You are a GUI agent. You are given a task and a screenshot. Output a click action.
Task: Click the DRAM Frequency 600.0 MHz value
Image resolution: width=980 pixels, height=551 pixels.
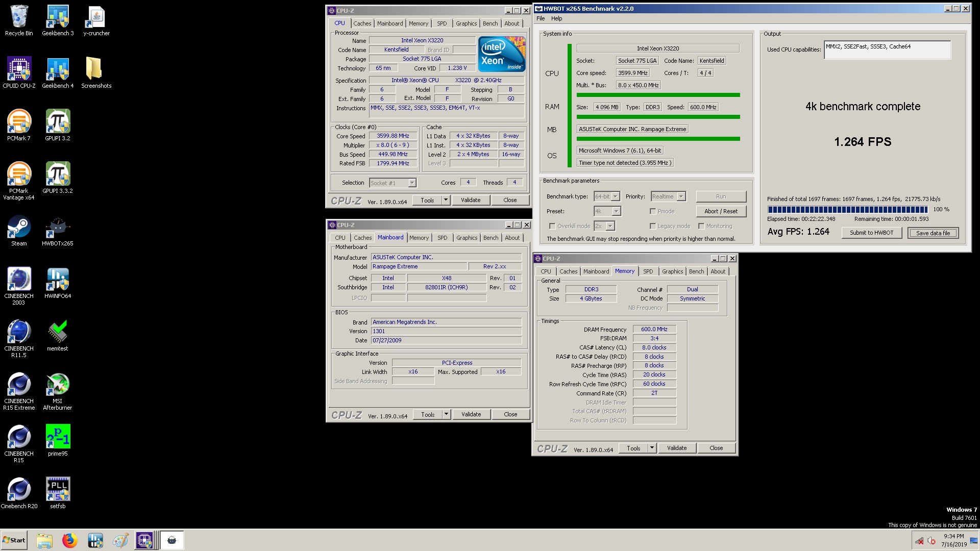pyautogui.click(x=654, y=330)
